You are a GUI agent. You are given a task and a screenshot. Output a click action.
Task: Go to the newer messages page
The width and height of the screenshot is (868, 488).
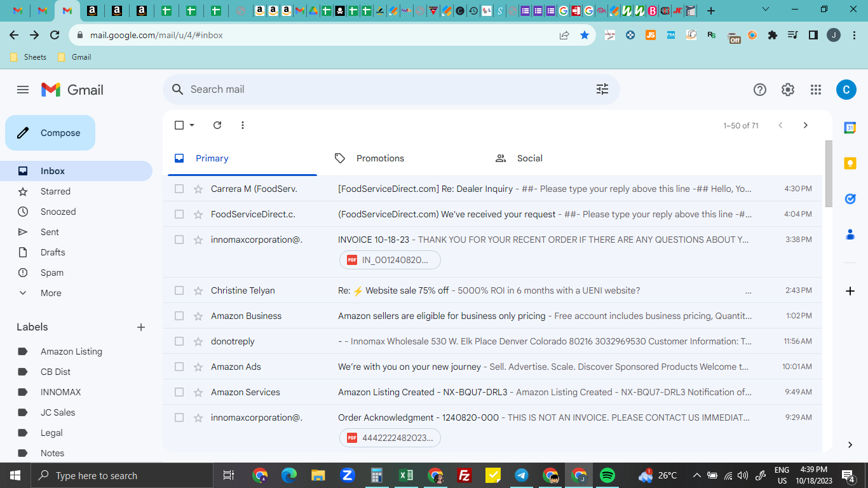click(780, 125)
